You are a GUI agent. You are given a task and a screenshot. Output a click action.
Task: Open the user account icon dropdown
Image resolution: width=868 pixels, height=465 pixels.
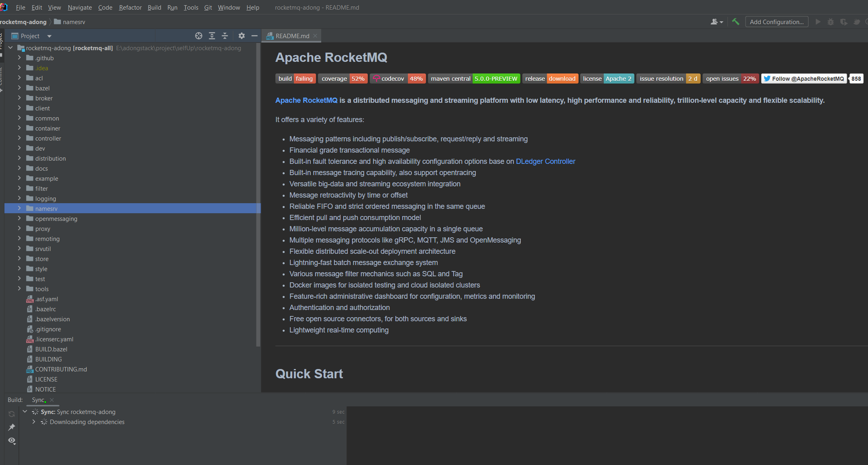[x=717, y=22]
